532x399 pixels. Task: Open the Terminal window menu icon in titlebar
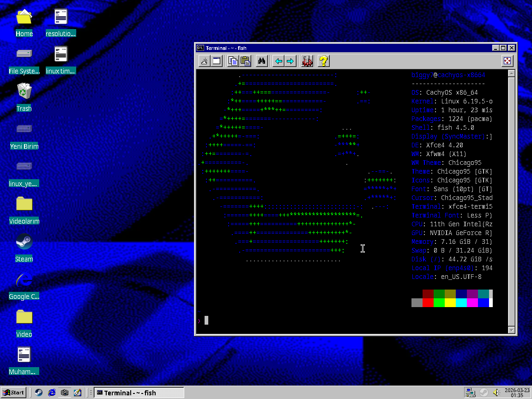pyautogui.click(x=200, y=48)
